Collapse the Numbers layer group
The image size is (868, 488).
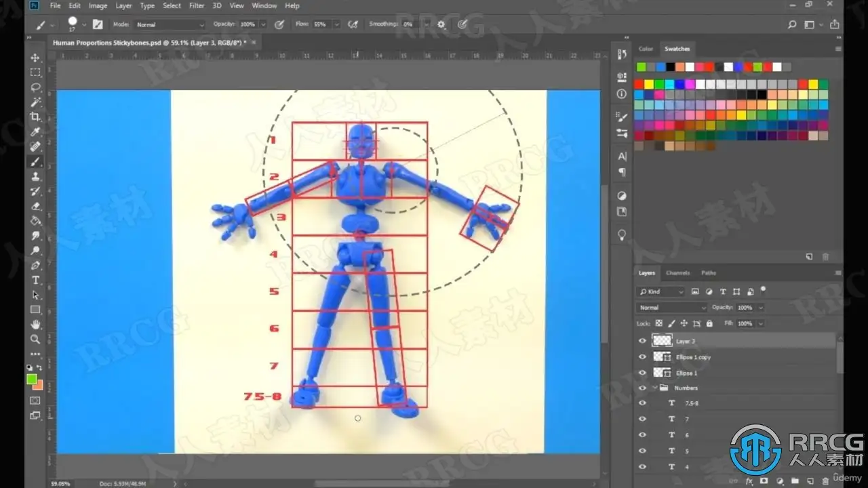coord(655,388)
